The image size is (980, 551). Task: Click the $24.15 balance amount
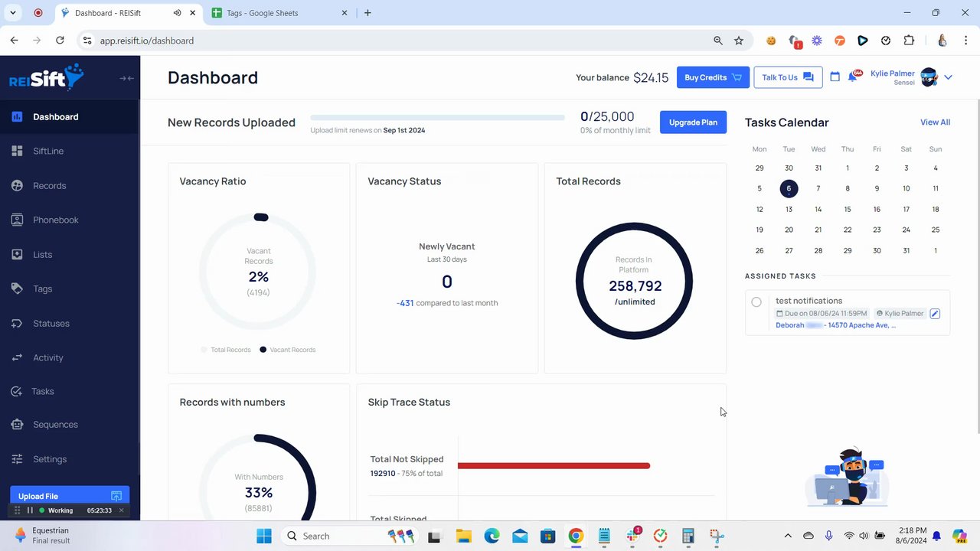(651, 77)
